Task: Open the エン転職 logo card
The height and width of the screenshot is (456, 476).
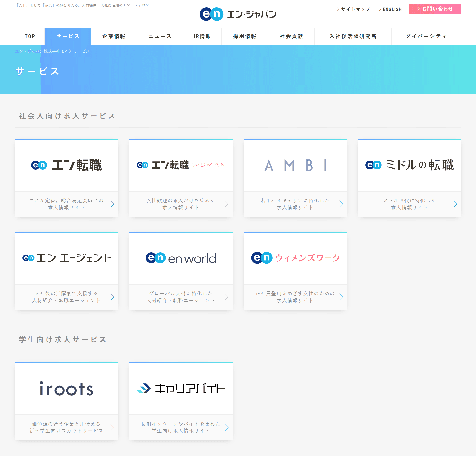Action: click(66, 165)
